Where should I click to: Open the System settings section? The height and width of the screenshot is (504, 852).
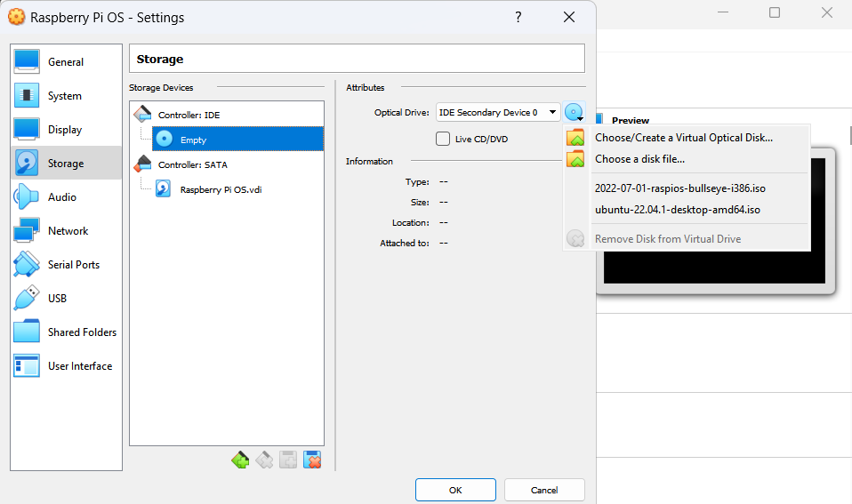pos(65,96)
